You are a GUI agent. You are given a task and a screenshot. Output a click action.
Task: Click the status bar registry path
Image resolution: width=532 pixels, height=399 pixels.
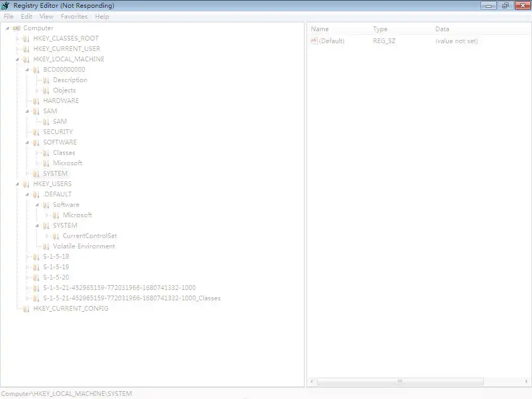[66, 394]
